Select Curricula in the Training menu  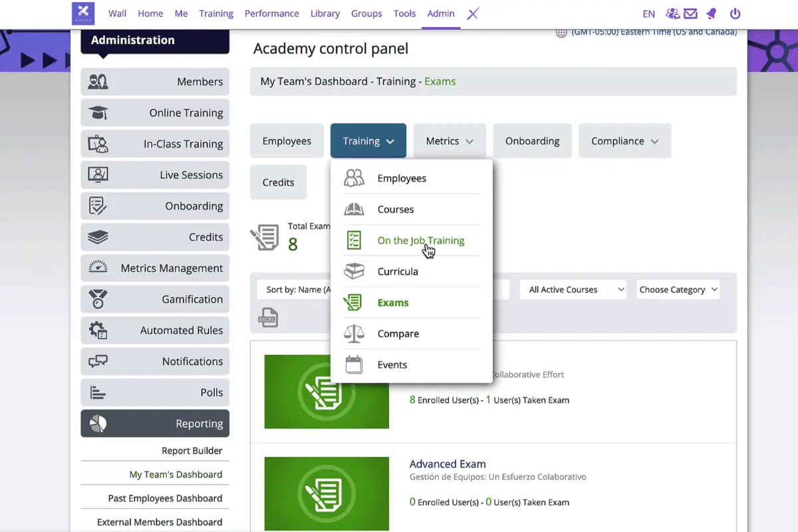412,271
